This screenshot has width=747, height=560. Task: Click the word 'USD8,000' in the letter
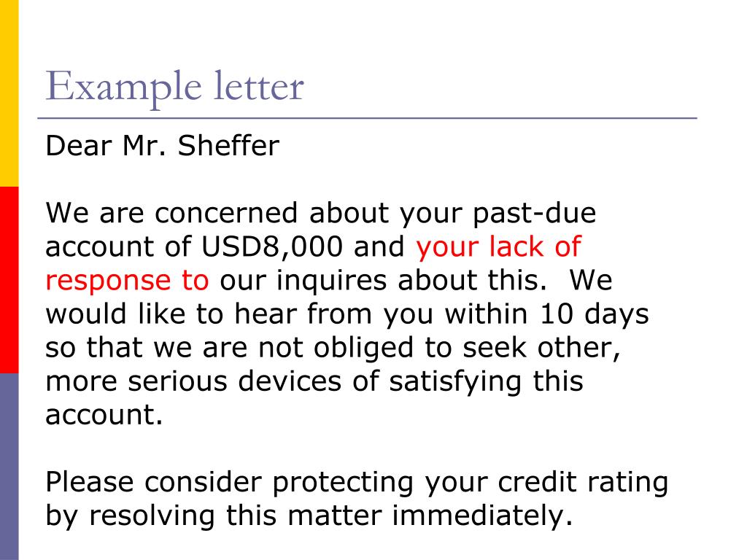(272, 247)
